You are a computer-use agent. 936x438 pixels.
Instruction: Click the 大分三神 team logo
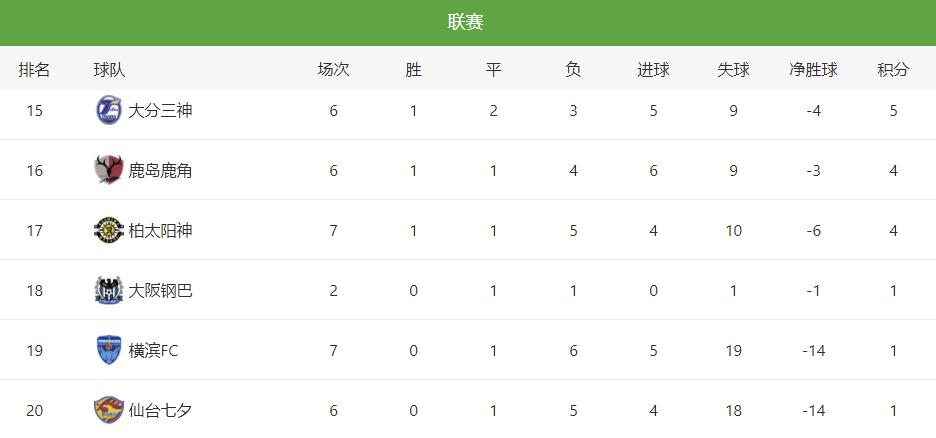coord(108,110)
